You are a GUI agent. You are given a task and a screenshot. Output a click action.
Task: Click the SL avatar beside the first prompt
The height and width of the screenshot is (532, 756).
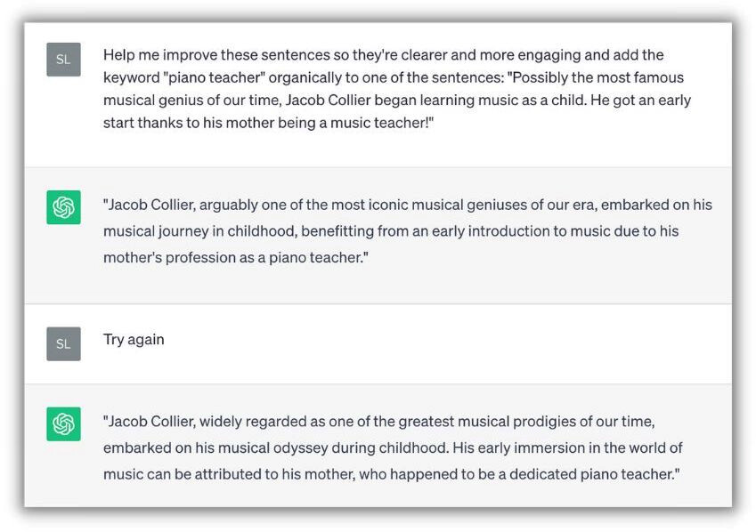[63, 60]
